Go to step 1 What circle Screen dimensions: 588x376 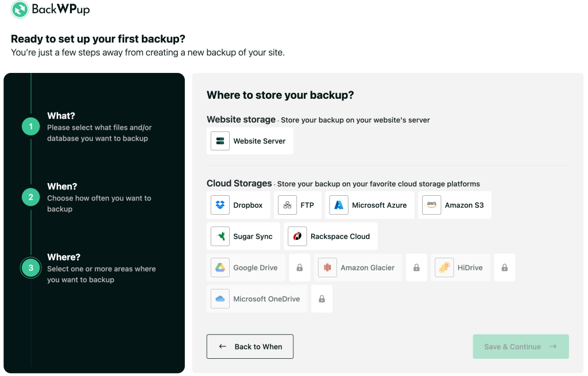[31, 126]
